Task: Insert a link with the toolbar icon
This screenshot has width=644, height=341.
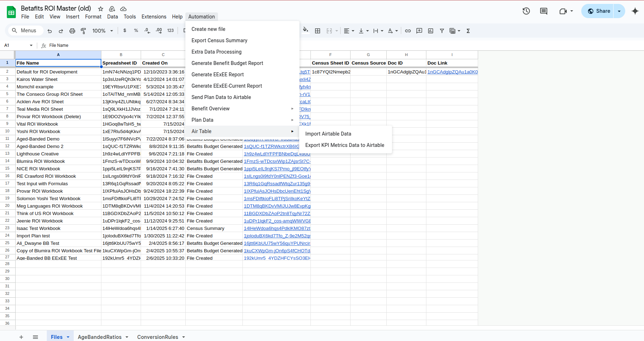Action: [408, 31]
